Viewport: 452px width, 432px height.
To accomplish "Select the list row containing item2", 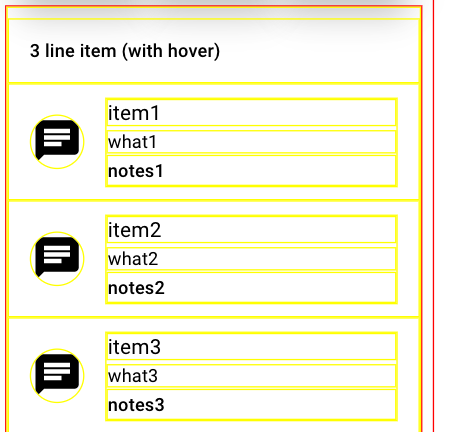I will click(x=213, y=259).
